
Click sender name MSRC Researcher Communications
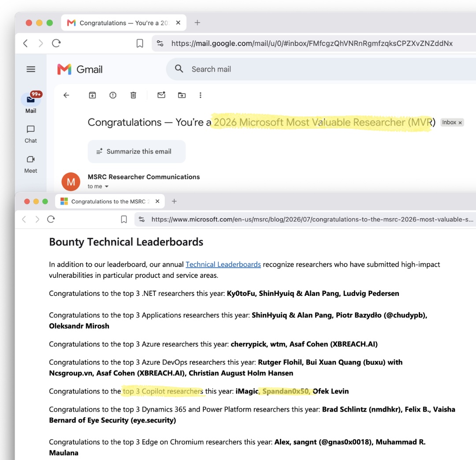(x=144, y=177)
